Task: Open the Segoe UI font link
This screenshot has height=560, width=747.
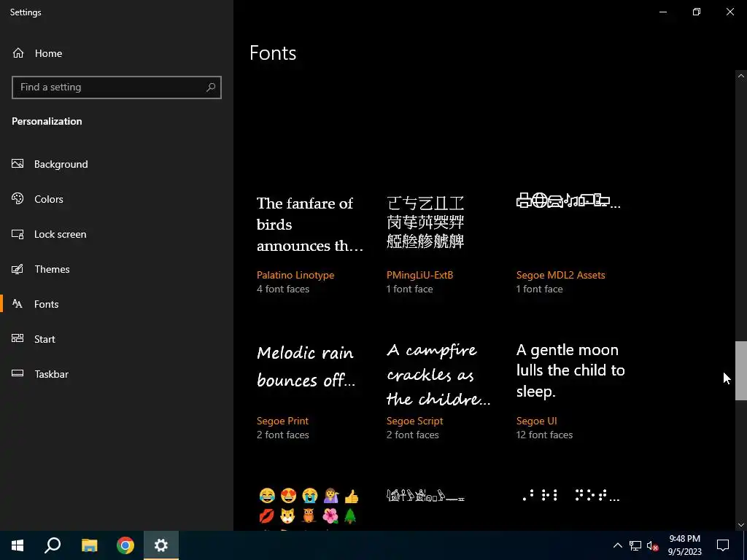Action: coord(536,421)
